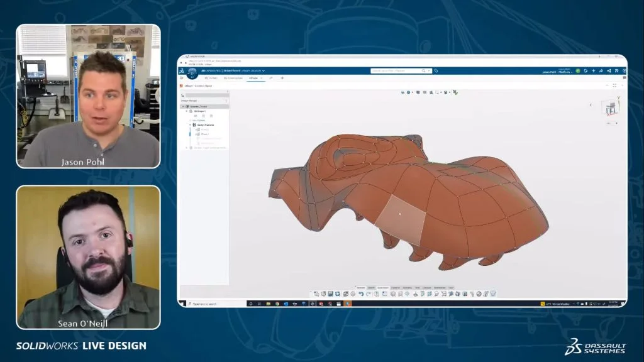Open the search field dropdown arrow
The image size is (644, 362).
coord(429,70)
